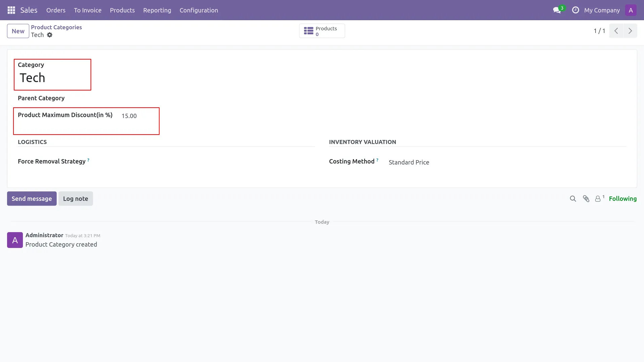
Task: Click the New button
Action: point(18,31)
